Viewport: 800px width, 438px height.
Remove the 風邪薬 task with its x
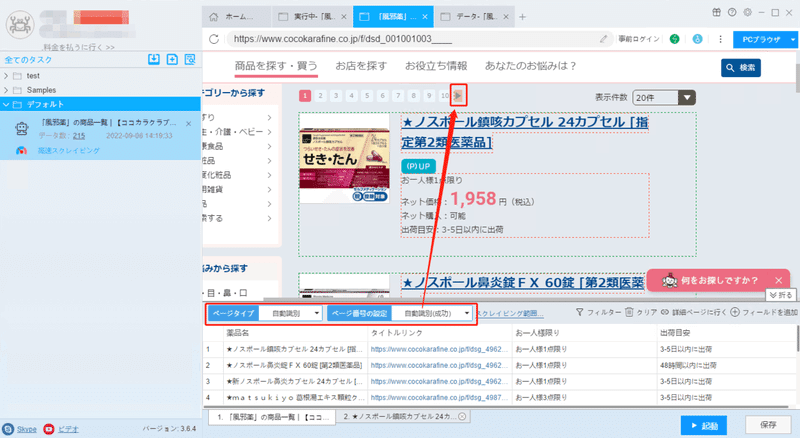(x=189, y=124)
